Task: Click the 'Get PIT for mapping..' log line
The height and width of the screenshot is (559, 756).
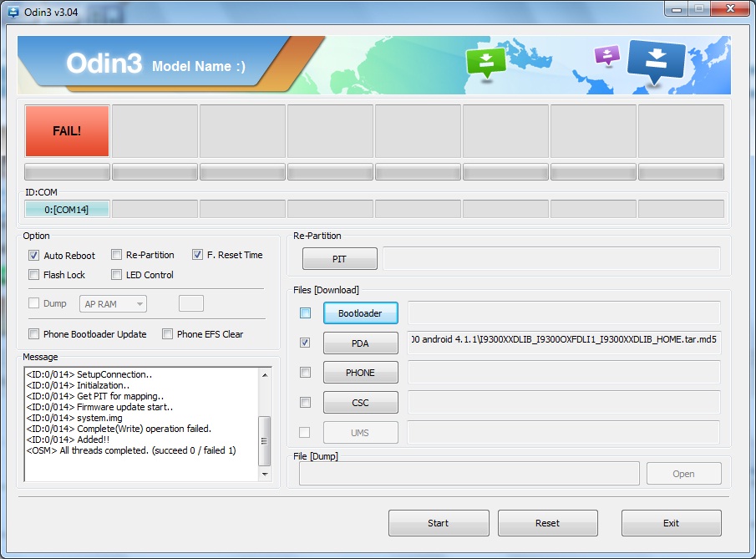Action: point(95,396)
